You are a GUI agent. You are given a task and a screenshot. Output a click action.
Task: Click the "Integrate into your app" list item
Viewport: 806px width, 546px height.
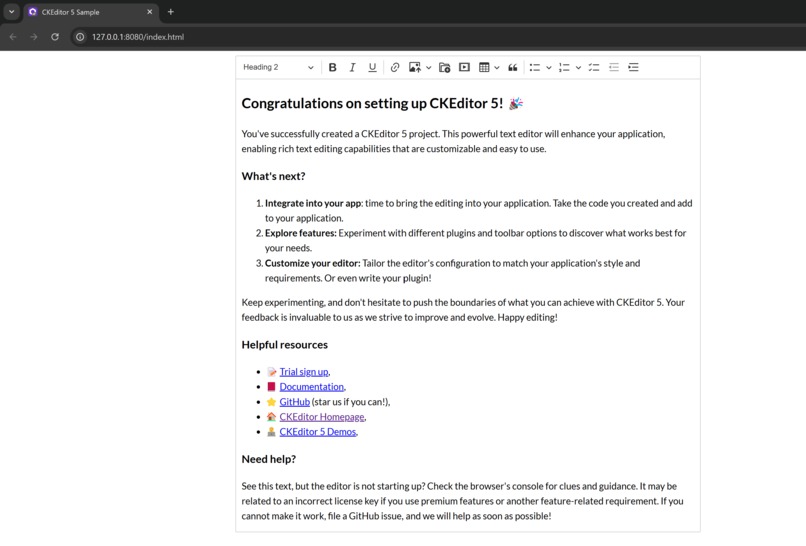[479, 211]
